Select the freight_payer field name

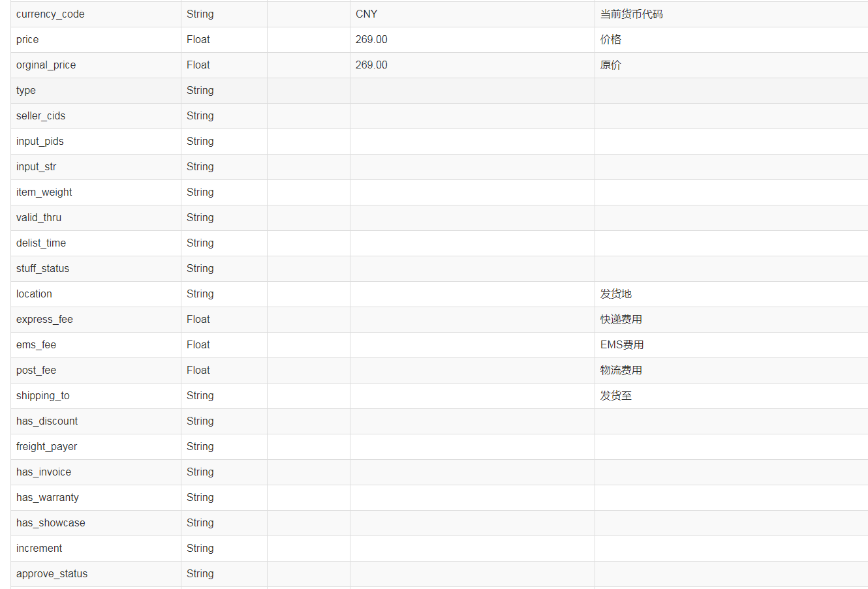46,447
